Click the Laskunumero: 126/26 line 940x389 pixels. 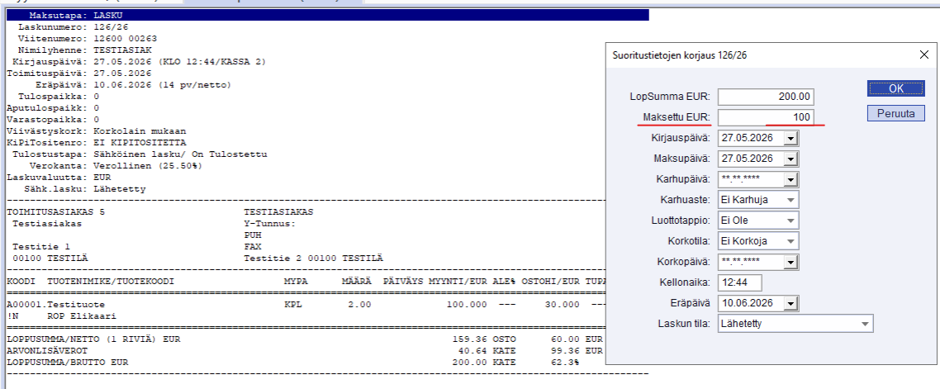(73, 28)
